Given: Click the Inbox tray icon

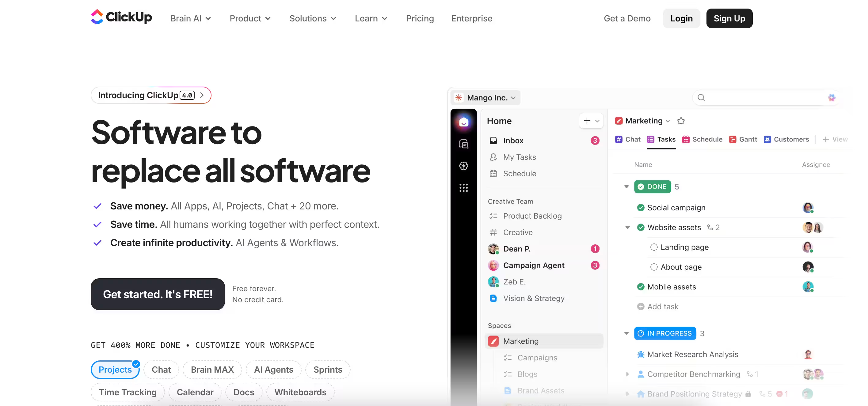Looking at the screenshot, I should (493, 140).
